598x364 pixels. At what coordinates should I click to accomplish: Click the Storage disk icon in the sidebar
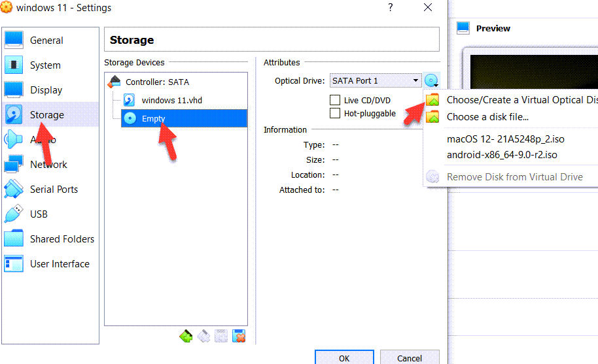click(14, 114)
